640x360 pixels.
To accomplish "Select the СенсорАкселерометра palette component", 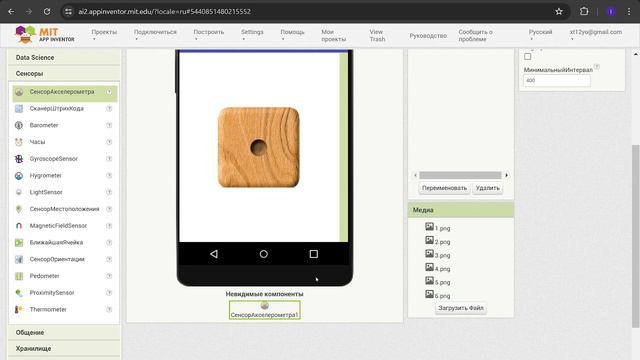I will tap(64, 92).
